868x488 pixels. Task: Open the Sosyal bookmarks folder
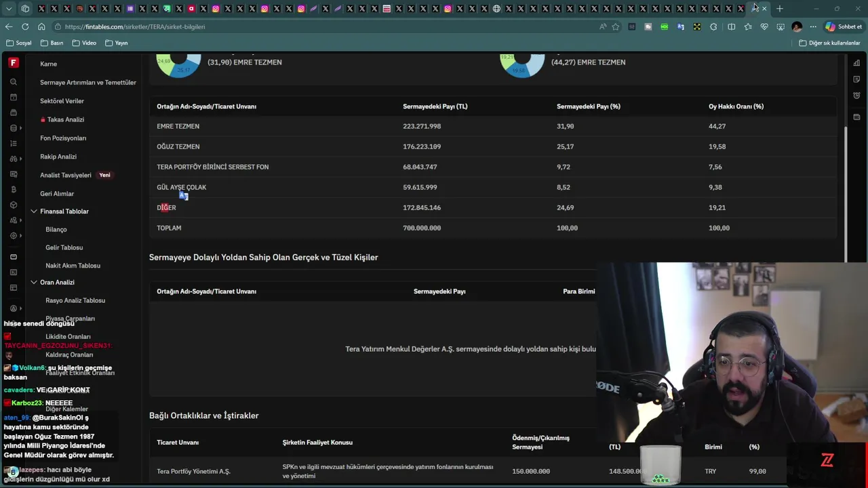click(19, 43)
